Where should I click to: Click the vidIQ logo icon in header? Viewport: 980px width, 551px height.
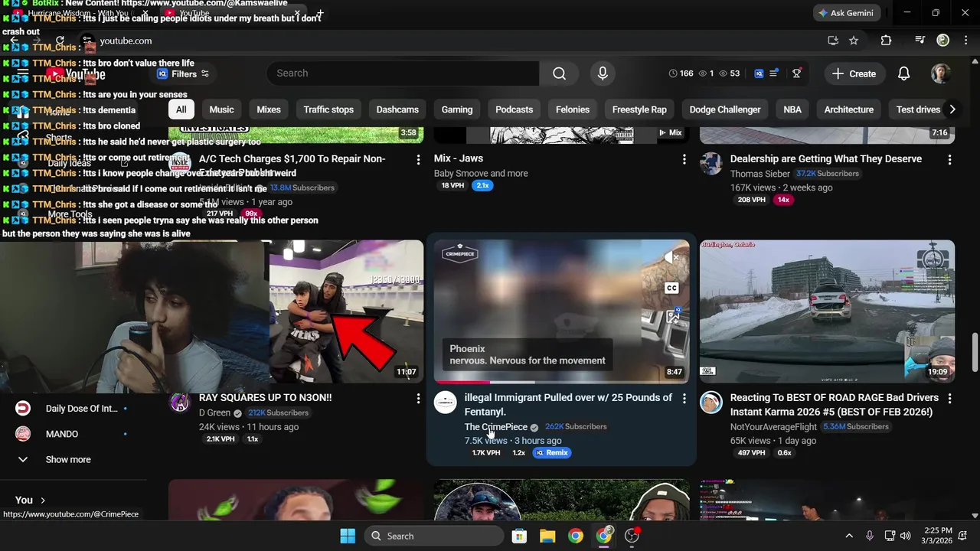point(759,73)
